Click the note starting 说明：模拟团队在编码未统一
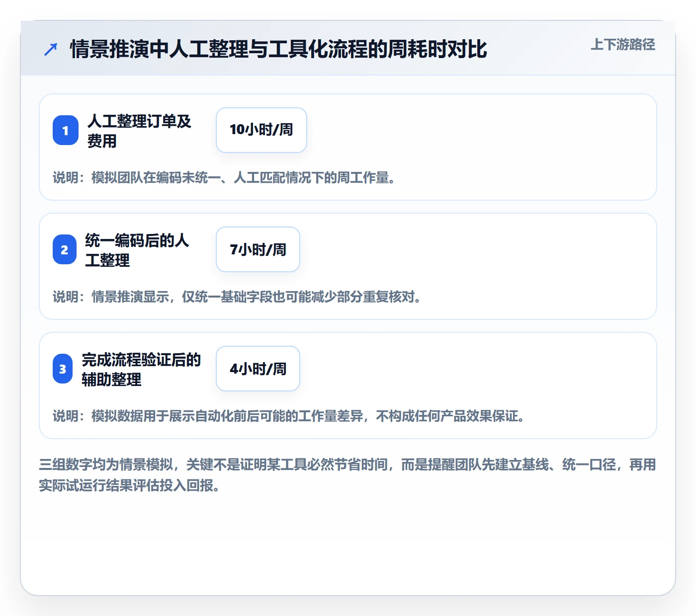The image size is (696, 616). click(225, 177)
